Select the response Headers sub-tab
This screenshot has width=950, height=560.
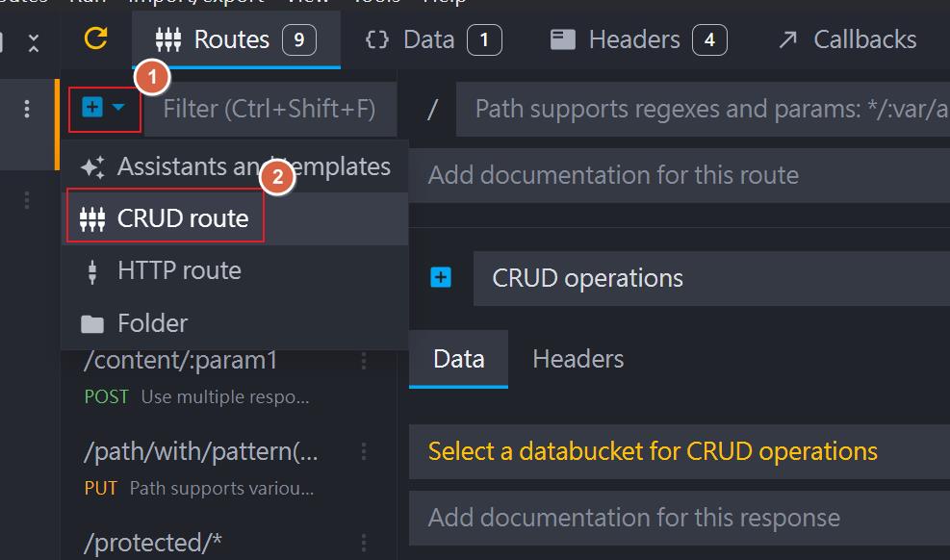[x=578, y=359]
